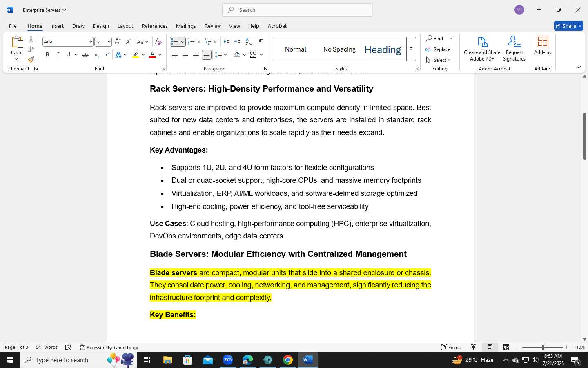Apply strikethrough formatting

tap(85, 55)
